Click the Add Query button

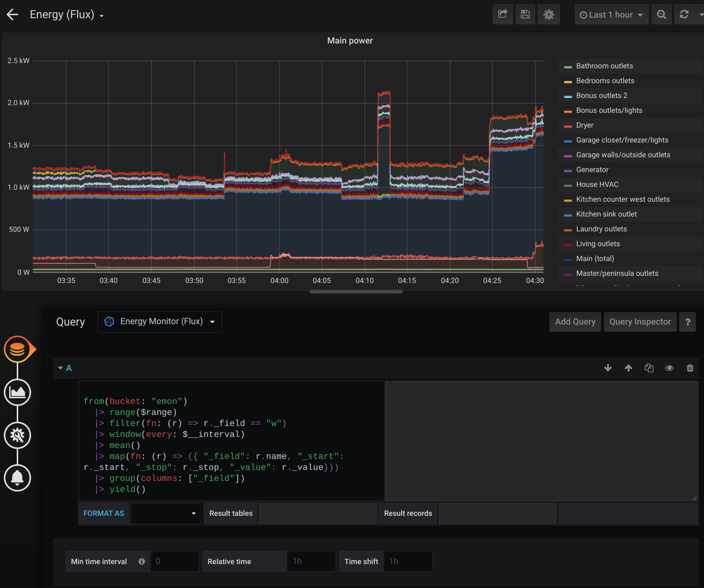point(575,322)
